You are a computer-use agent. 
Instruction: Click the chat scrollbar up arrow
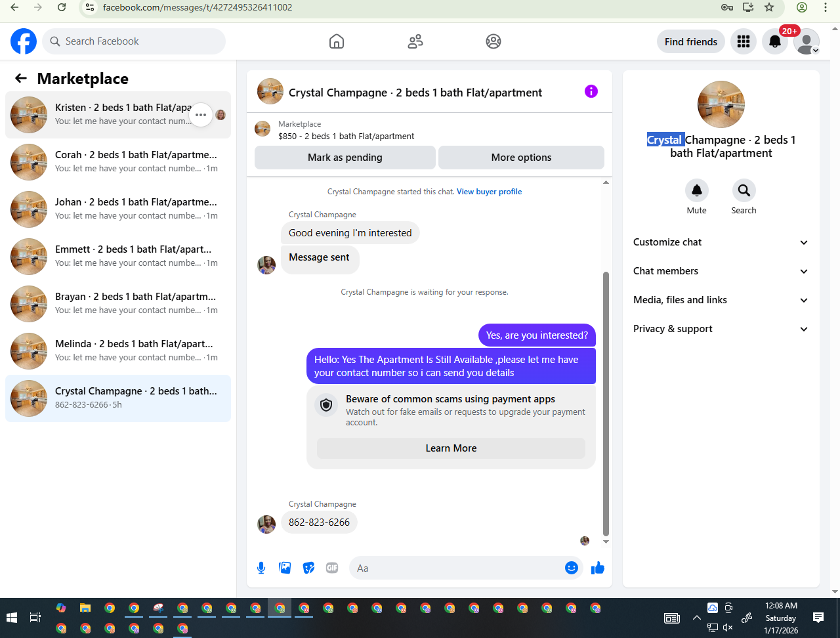(x=606, y=182)
